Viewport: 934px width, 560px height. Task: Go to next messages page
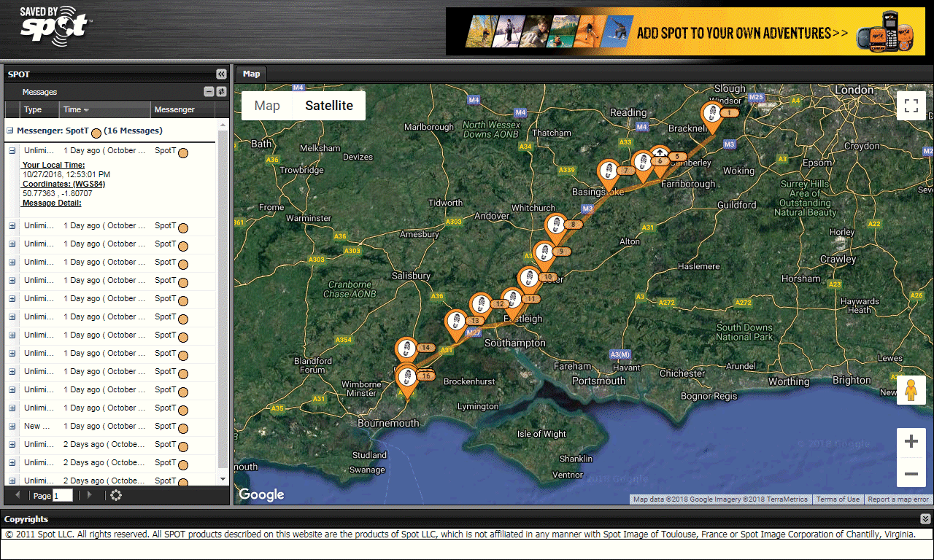(90, 496)
